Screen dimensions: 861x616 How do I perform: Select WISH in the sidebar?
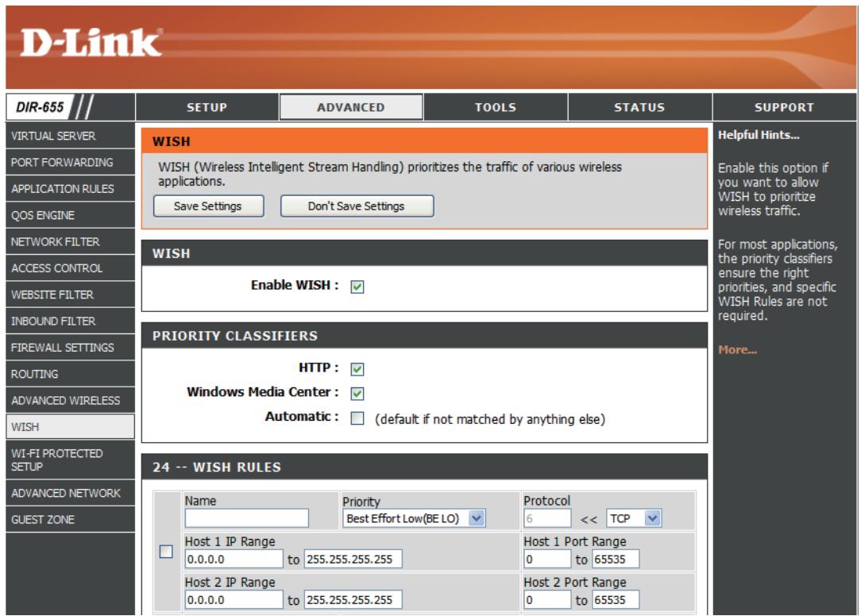(70, 426)
